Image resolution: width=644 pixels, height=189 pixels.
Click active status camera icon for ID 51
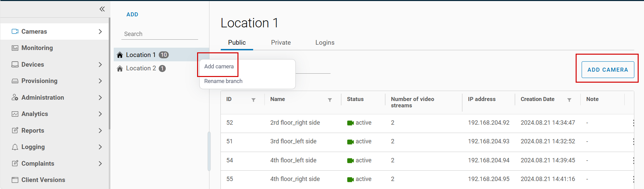[350, 142]
